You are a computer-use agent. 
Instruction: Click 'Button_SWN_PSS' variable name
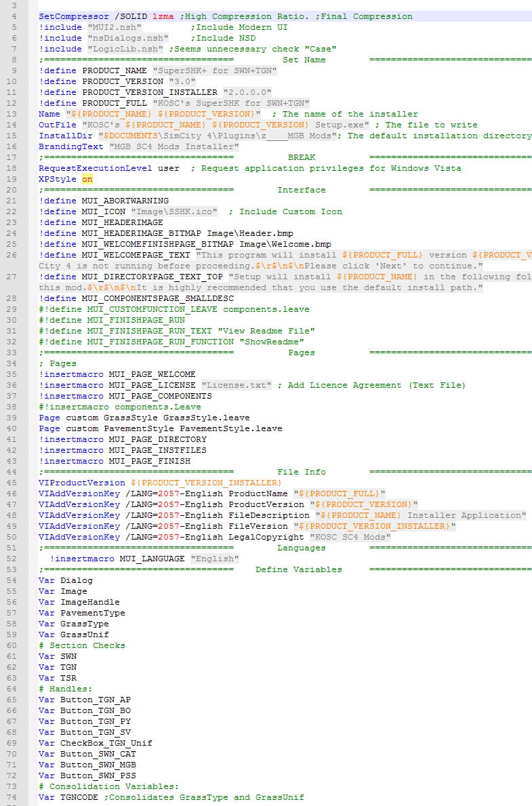pyautogui.click(x=98, y=775)
